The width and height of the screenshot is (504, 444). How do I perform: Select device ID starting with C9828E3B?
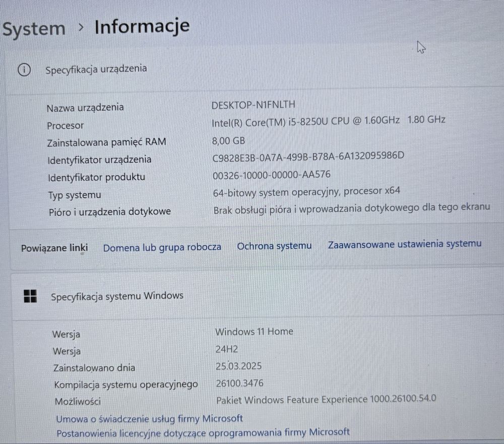[308, 157]
